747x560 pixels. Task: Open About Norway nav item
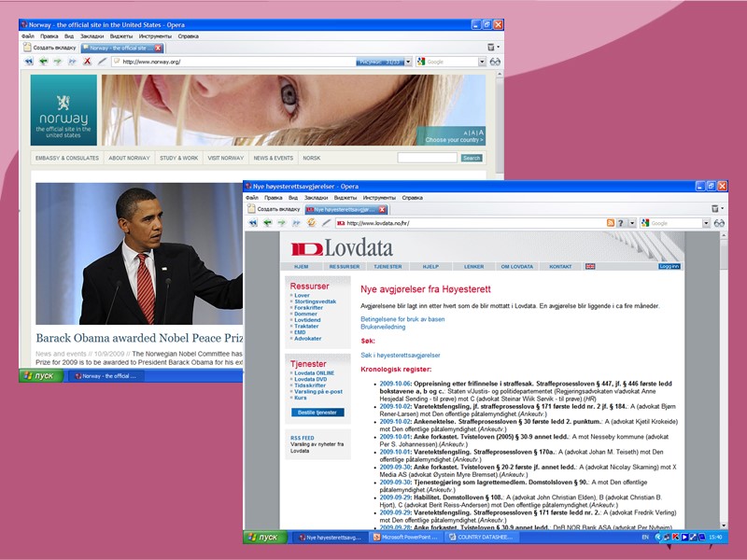[129, 158]
